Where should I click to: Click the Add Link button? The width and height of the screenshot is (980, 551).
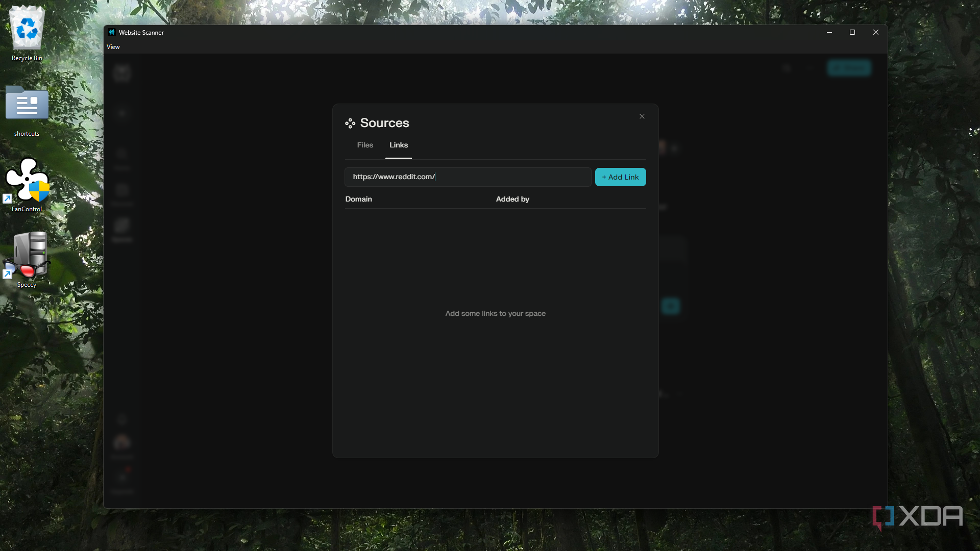pyautogui.click(x=621, y=177)
